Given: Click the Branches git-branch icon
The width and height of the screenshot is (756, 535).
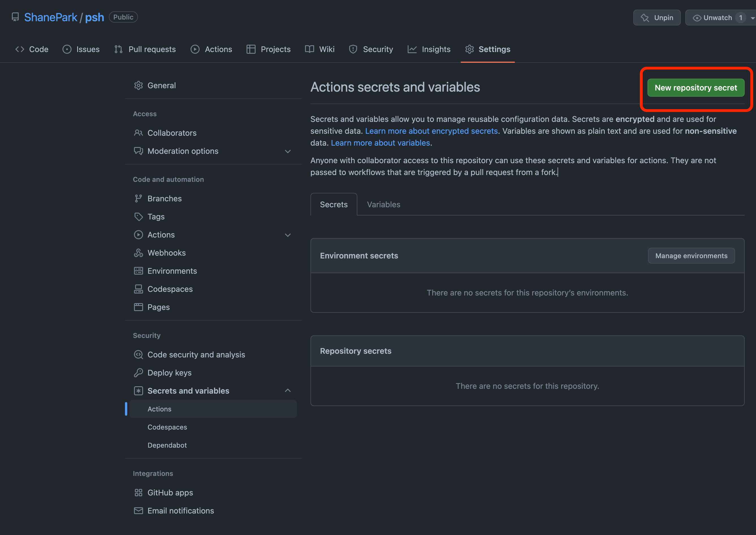Looking at the screenshot, I should pos(138,198).
